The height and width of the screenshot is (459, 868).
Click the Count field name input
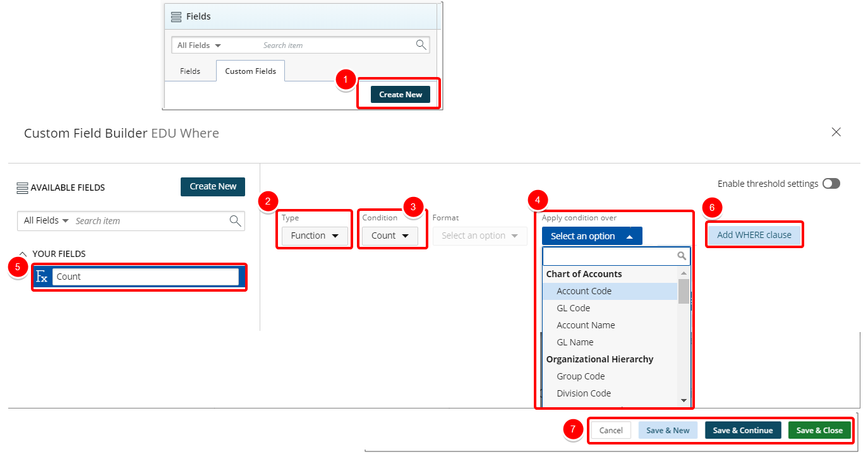(x=145, y=277)
